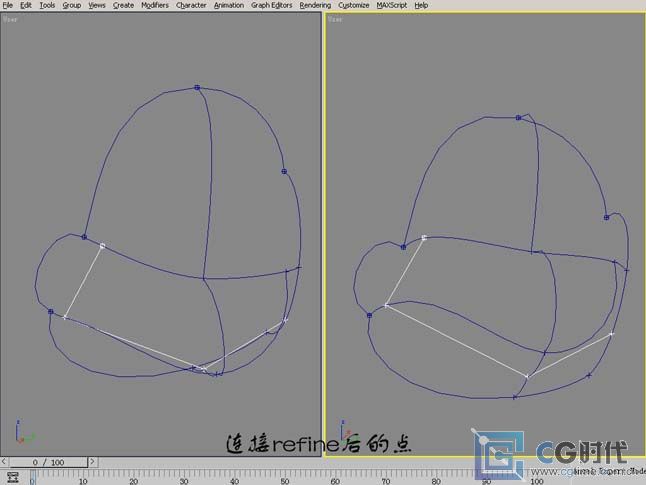Jump to frame 70 on the track bar
Screen dimensions: 646x485
[x=385, y=481]
